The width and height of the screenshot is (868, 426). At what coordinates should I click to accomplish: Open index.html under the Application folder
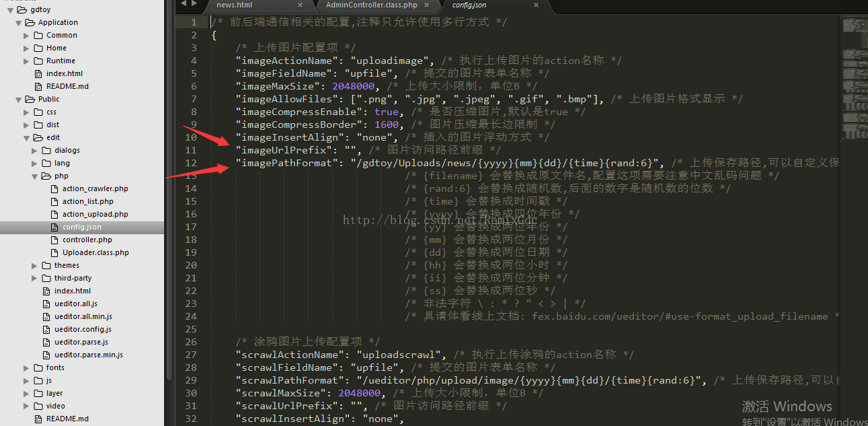click(x=65, y=73)
